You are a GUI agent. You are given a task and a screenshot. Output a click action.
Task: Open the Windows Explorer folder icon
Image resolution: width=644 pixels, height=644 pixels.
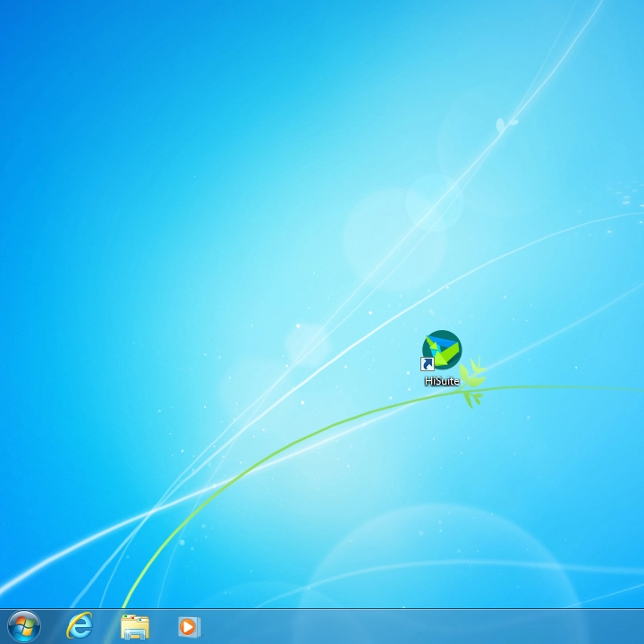tap(134, 626)
